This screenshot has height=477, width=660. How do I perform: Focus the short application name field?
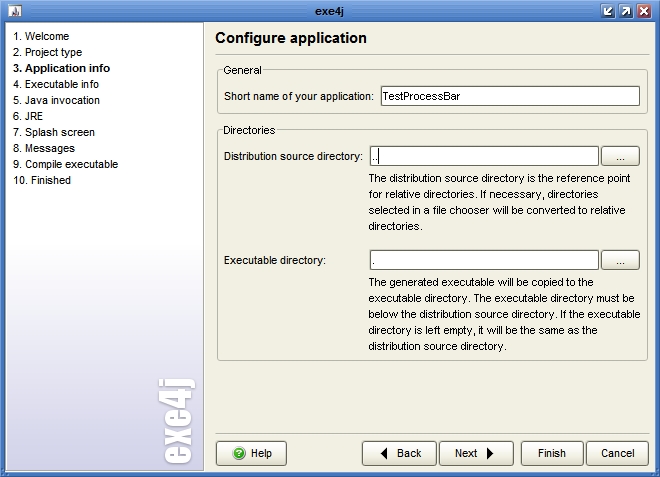(x=510, y=96)
